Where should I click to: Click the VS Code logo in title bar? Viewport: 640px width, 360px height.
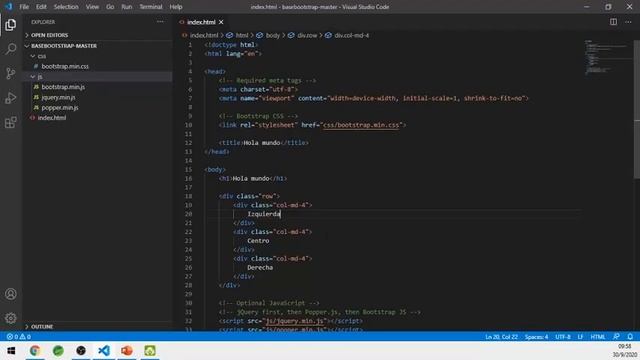click(9, 7)
